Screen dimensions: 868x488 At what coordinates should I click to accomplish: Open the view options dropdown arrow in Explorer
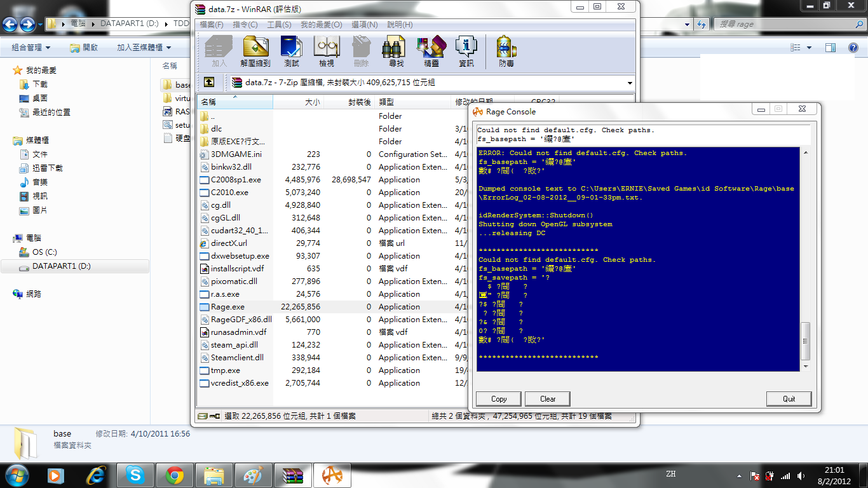[809, 48]
